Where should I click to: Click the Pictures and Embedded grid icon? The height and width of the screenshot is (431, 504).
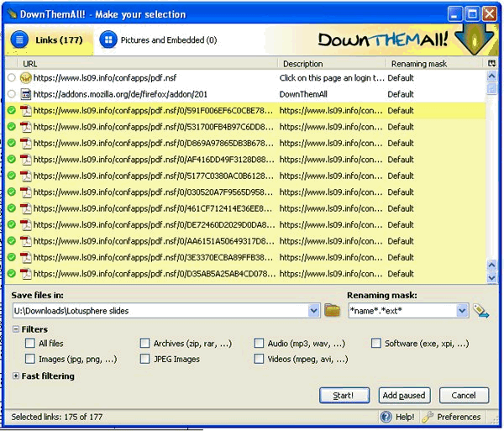(108, 40)
